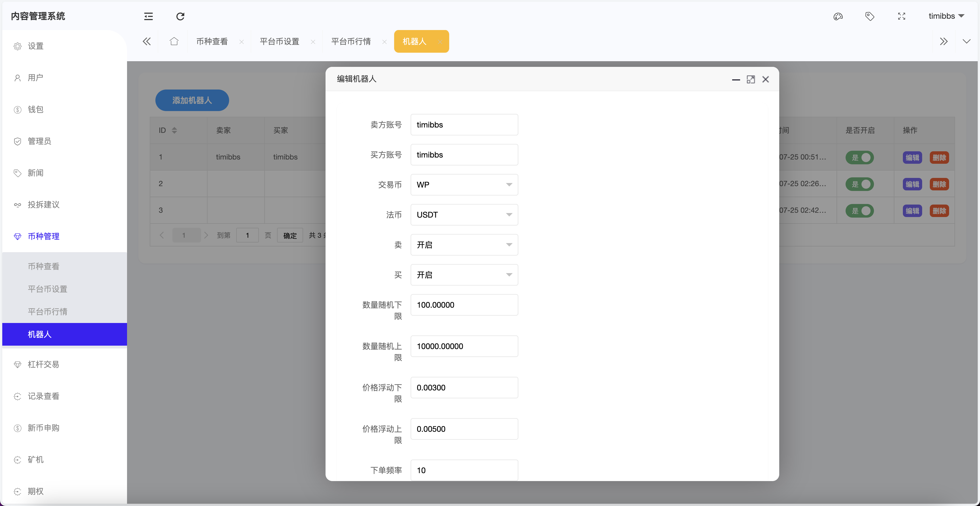The image size is (980, 506).
Task: Refresh the current page icon
Action: point(180,16)
